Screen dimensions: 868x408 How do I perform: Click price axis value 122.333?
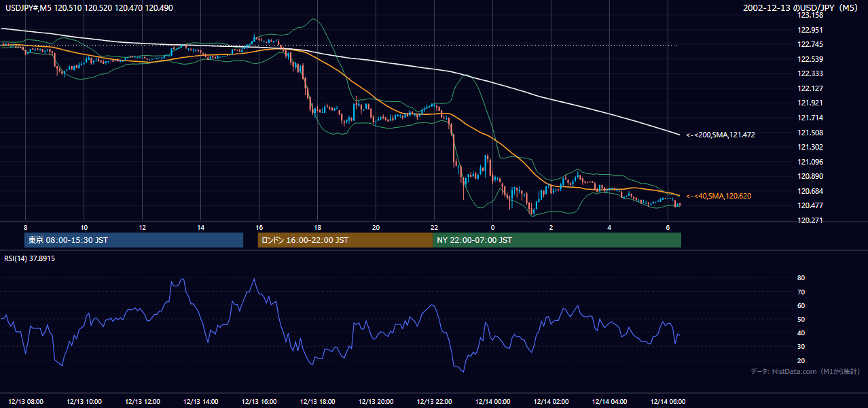click(x=810, y=73)
